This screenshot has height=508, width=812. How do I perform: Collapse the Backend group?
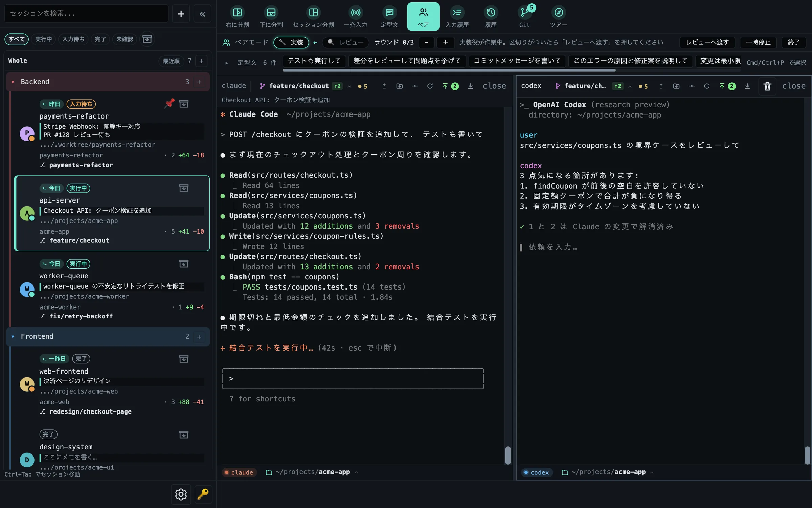[13, 82]
